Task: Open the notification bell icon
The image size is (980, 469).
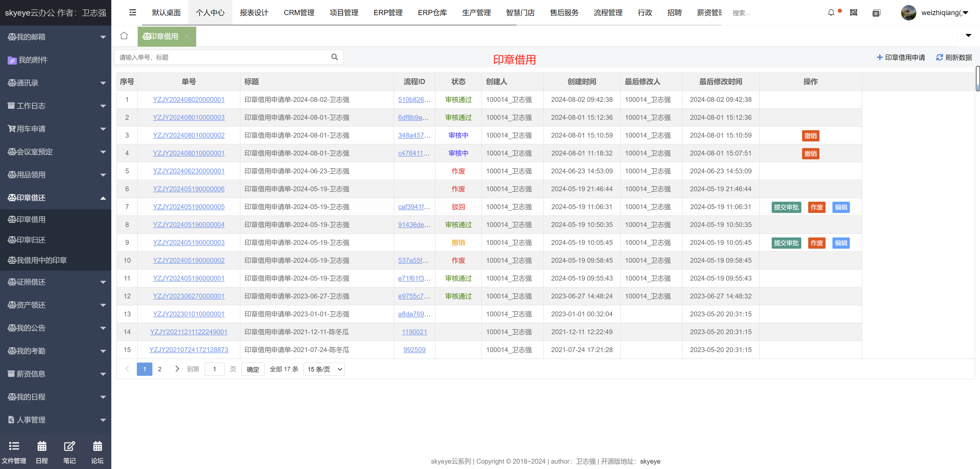Action: pyautogui.click(x=831, y=13)
